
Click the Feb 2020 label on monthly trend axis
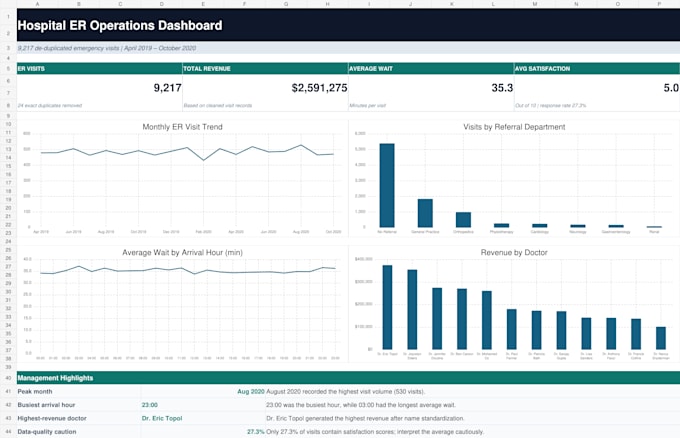[x=203, y=232]
